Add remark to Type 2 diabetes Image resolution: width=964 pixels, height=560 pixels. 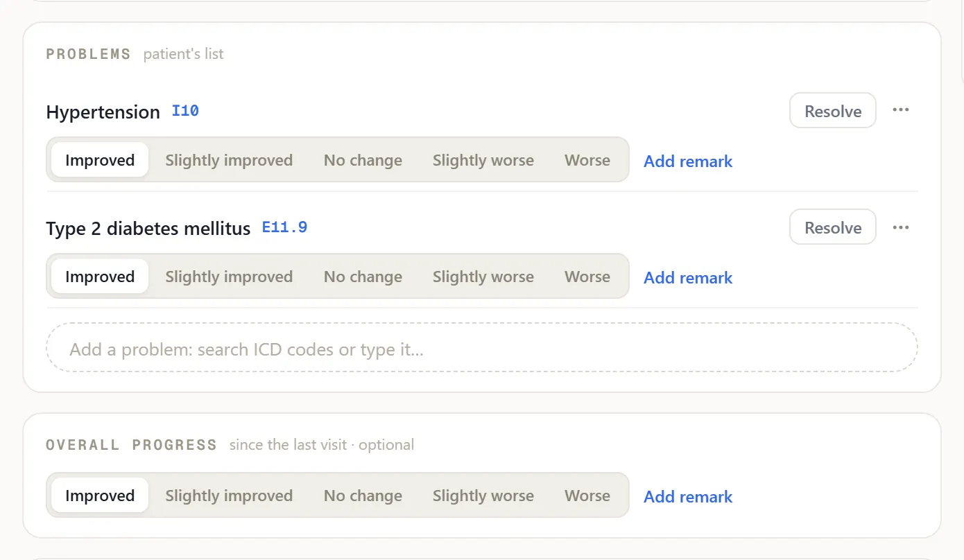coord(688,277)
